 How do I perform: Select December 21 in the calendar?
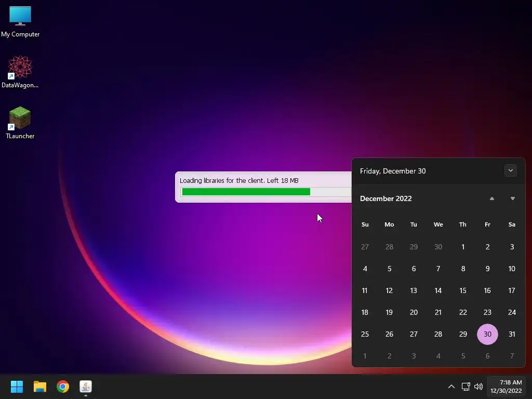point(438,312)
